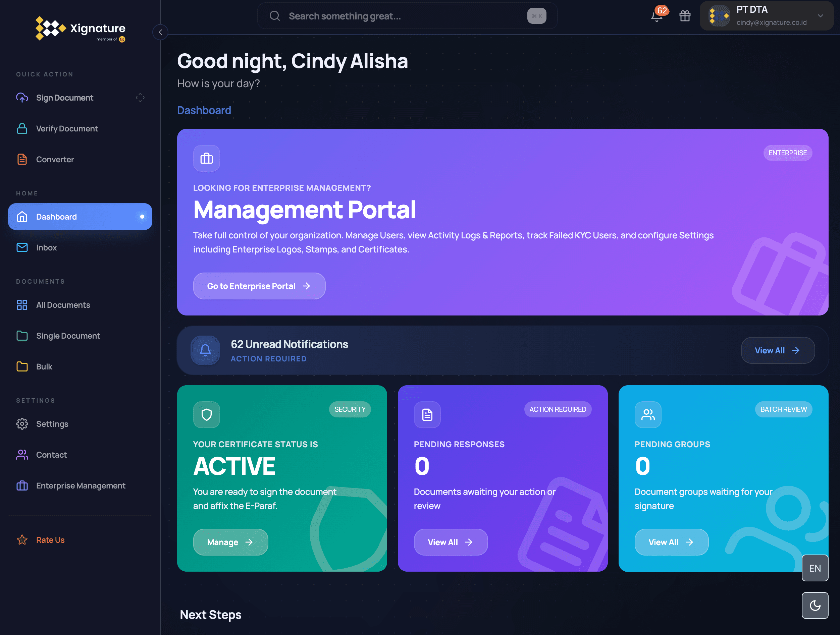The image size is (840, 635).
Task: Click View All for unread notifications
Action: tap(777, 350)
